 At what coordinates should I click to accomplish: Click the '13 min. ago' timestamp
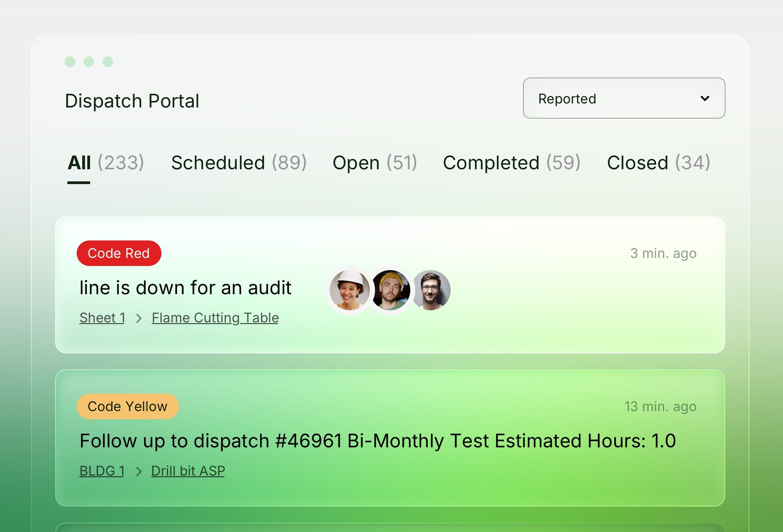[x=660, y=406]
